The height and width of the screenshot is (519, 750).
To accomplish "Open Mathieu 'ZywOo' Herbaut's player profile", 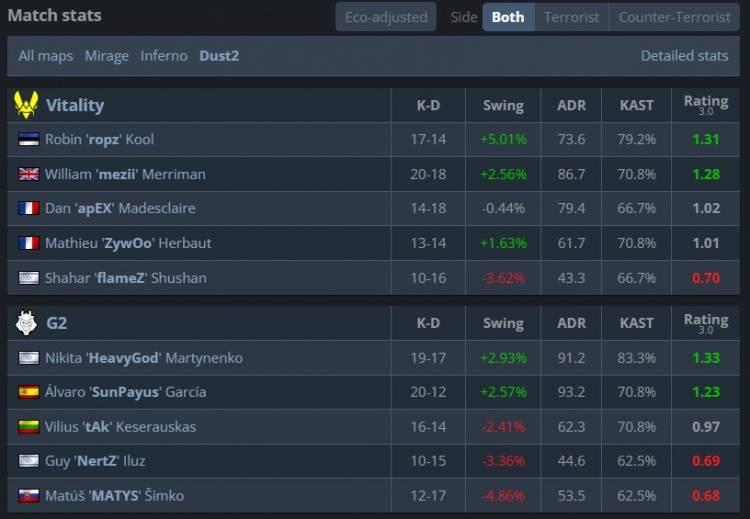I will click(x=128, y=243).
